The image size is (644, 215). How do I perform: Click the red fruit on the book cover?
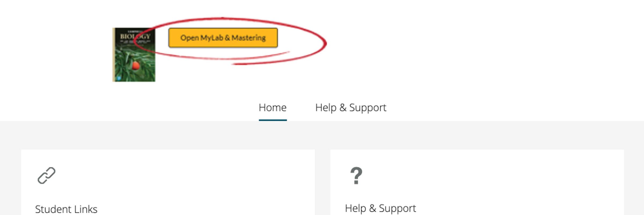click(136, 65)
